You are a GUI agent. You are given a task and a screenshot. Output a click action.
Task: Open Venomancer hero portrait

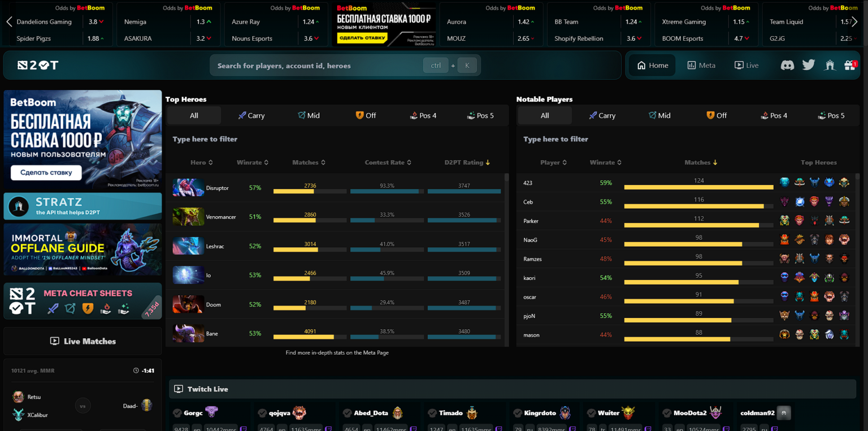coord(188,217)
